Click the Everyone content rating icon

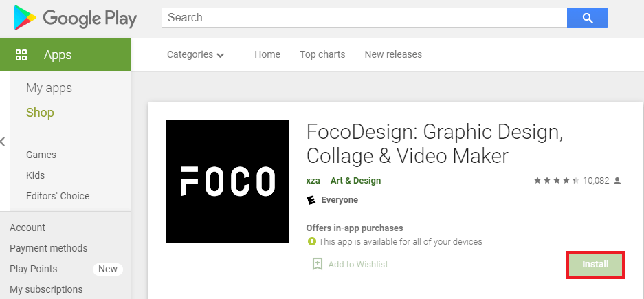pyautogui.click(x=312, y=200)
